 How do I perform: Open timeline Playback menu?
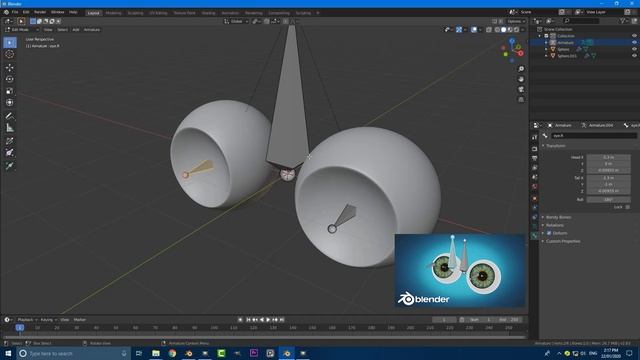[27, 320]
